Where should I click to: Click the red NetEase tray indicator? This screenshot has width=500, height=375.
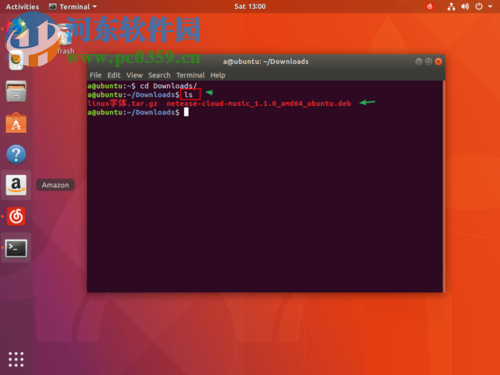coord(430,7)
